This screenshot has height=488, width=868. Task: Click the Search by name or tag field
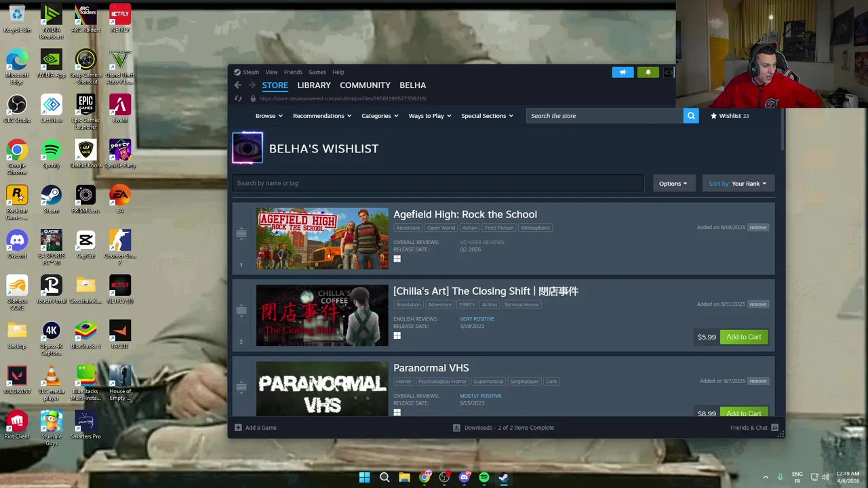coord(438,183)
